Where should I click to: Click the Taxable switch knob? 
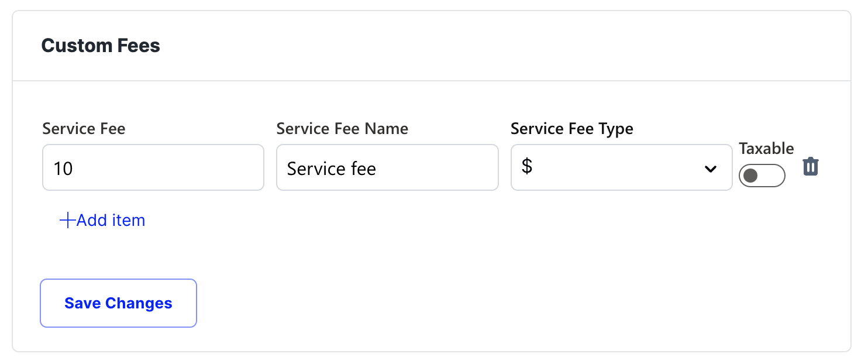752,176
